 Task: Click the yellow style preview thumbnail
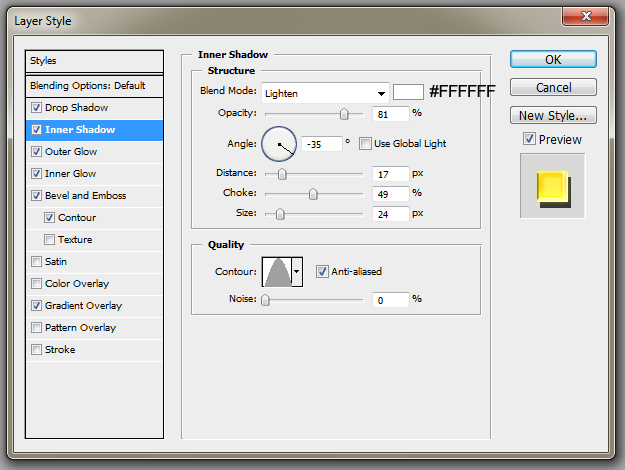(x=552, y=186)
